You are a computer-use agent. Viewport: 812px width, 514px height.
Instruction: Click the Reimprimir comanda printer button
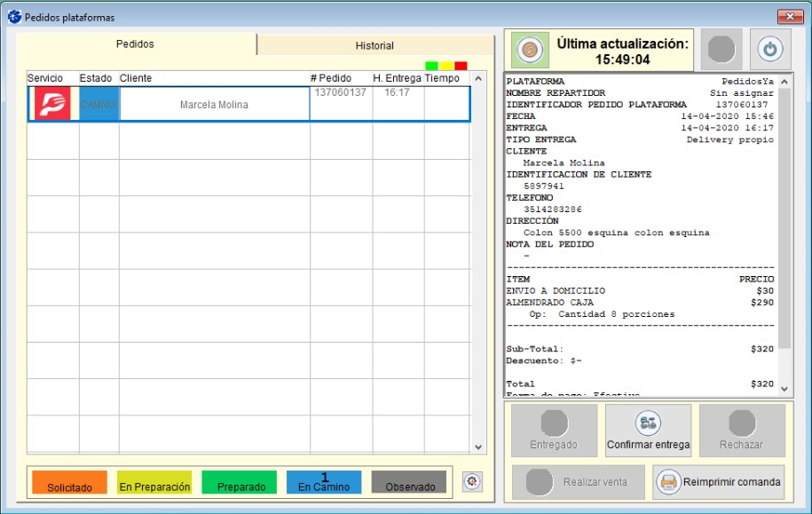[x=719, y=482]
